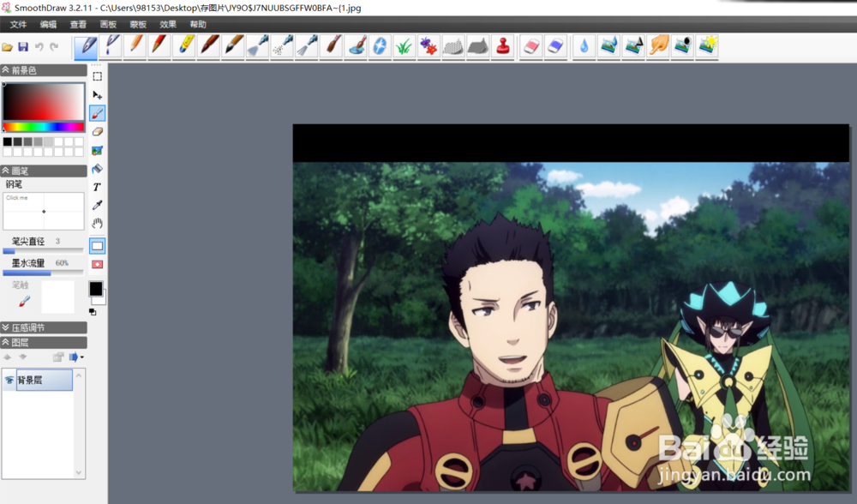Choose the orange pencil brush
This screenshot has width=857, height=504.
[135, 46]
